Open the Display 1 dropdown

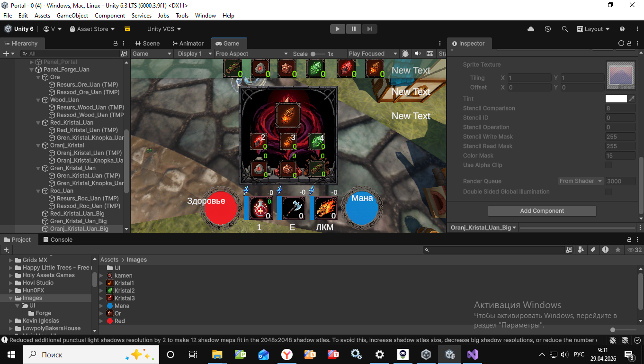194,54
